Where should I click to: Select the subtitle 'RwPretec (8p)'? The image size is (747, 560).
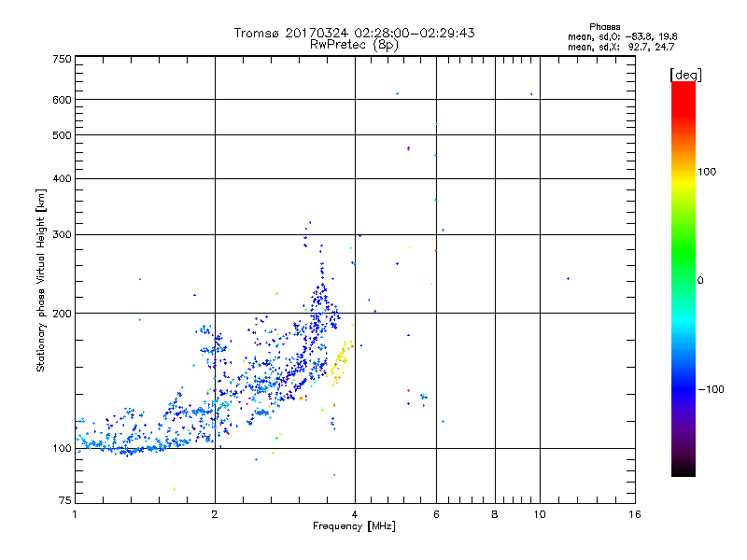coord(354,45)
